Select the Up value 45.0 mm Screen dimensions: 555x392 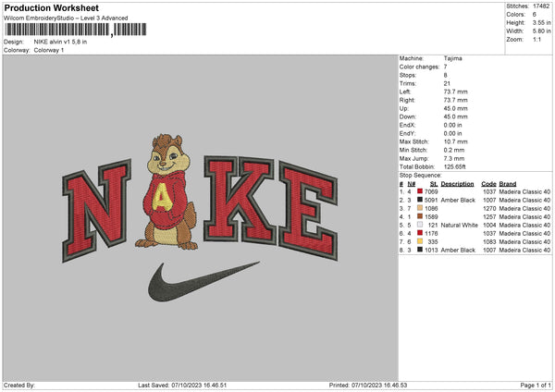tap(455, 108)
